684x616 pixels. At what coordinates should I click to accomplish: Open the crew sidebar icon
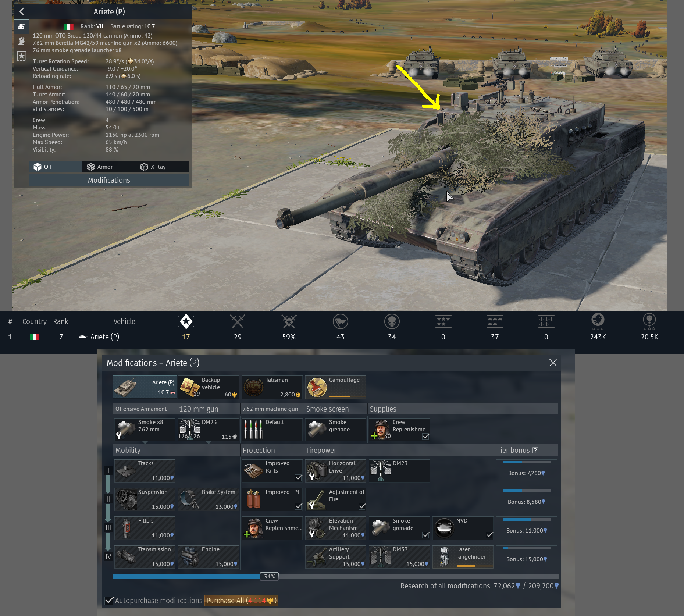pyautogui.click(x=21, y=41)
